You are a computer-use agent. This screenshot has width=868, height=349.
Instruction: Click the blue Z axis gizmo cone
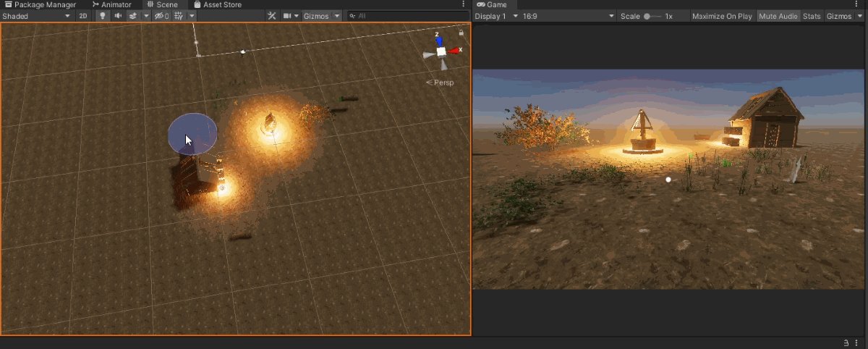point(441,40)
